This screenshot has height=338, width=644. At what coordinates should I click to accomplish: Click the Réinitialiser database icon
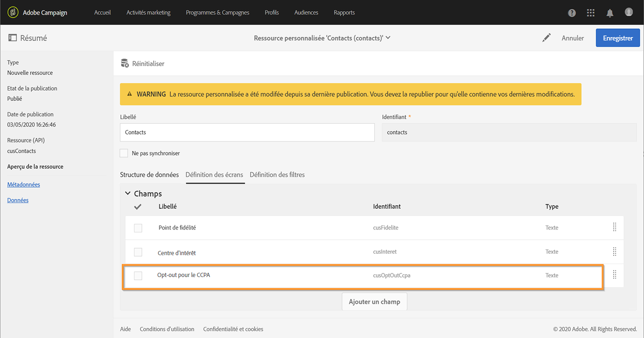click(125, 63)
